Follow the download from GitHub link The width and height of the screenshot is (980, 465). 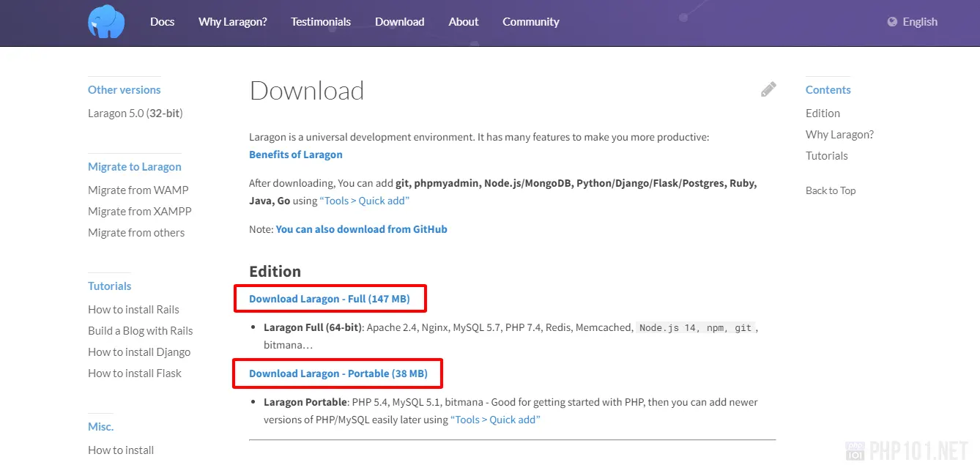(x=361, y=229)
